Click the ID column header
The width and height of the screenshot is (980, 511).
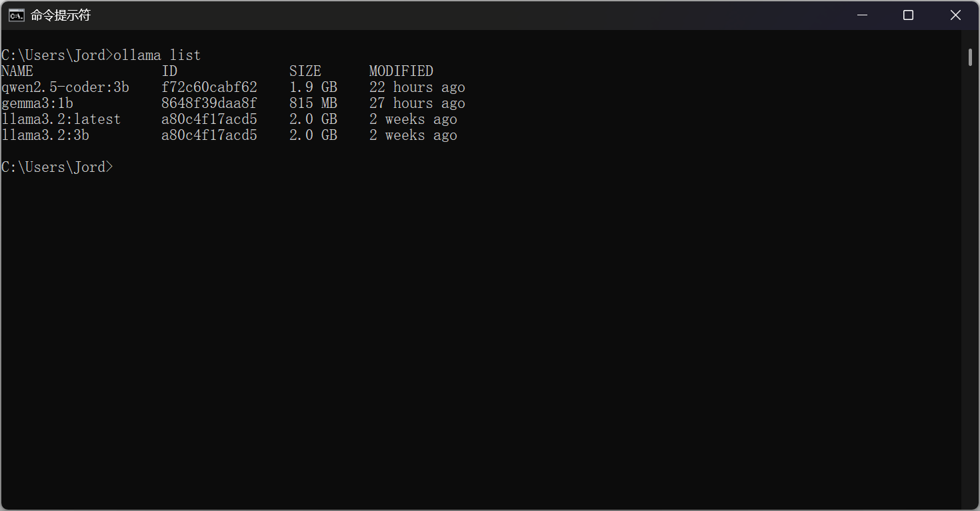(169, 71)
